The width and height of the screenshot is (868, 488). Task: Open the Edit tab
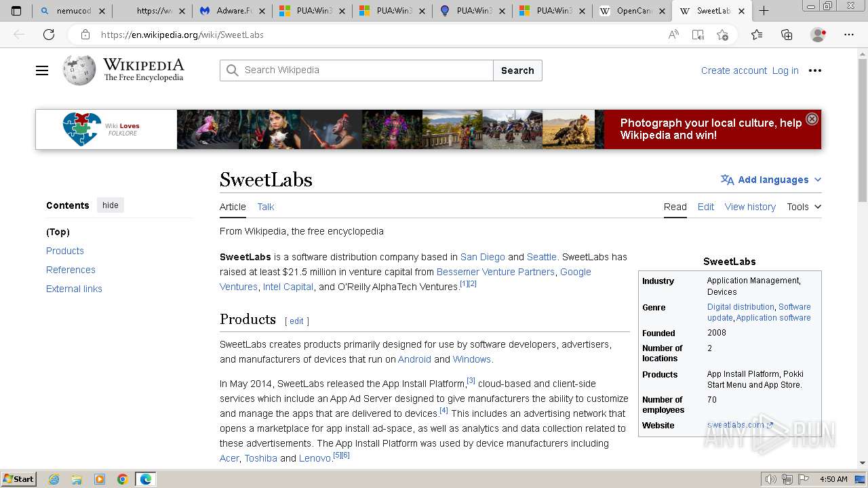coord(706,207)
